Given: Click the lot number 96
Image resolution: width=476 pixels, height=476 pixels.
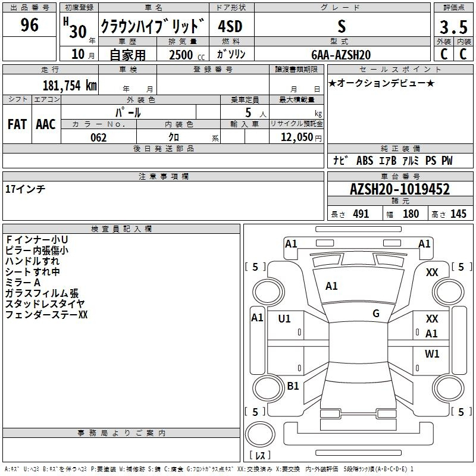Looking at the screenshot, I should 29,25.
